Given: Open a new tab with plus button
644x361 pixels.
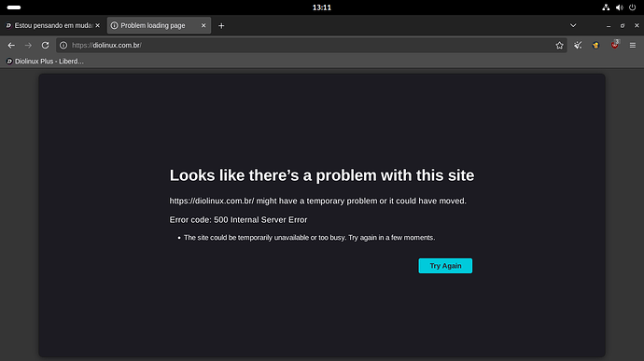Looking at the screenshot, I should [221, 25].
